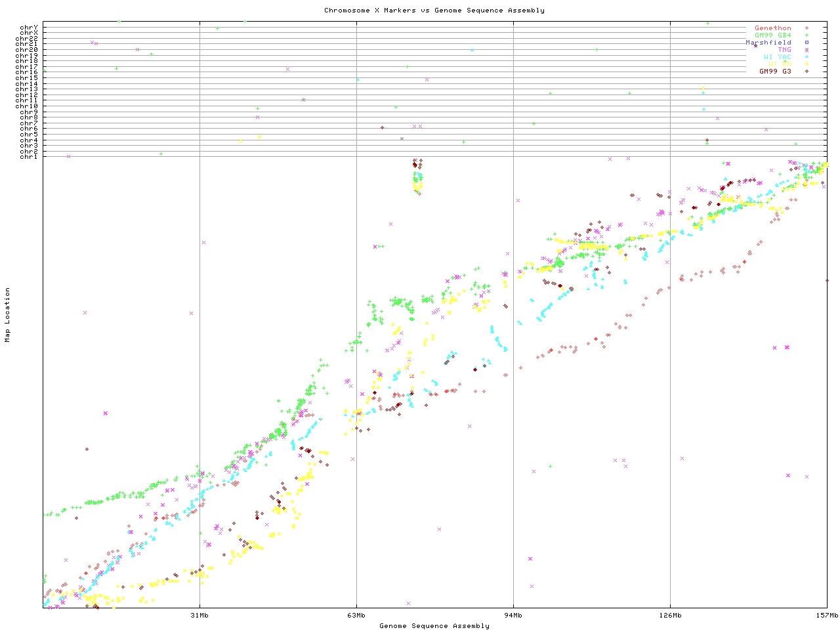
Task: Click the magenta TNG legend marker
Action: [807, 50]
